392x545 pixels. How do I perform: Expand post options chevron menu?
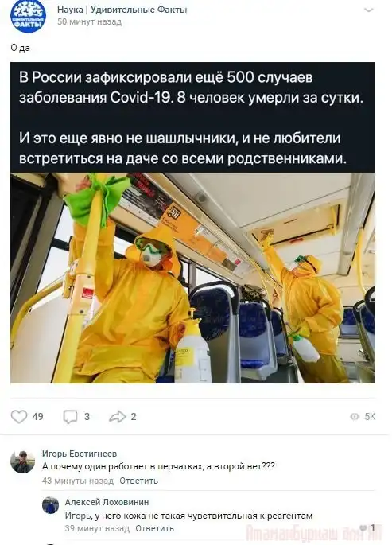coord(368,10)
